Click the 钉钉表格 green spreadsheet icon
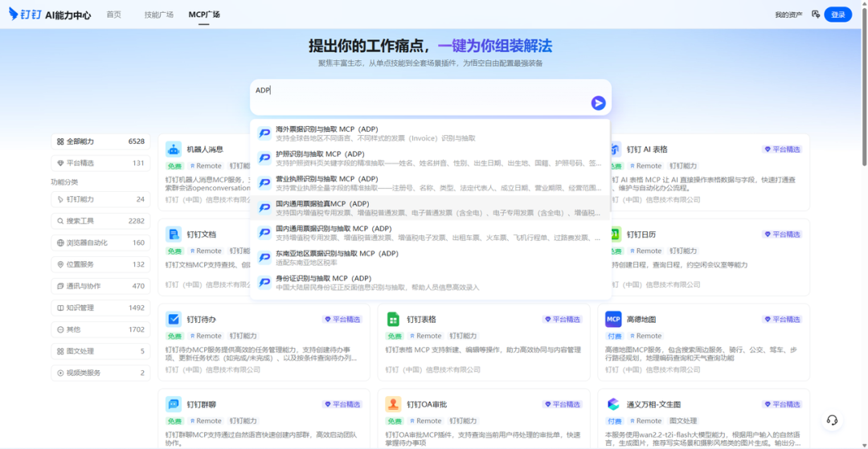Image resolution: width=868 pixels, height=449 pixels. [393, 319]
